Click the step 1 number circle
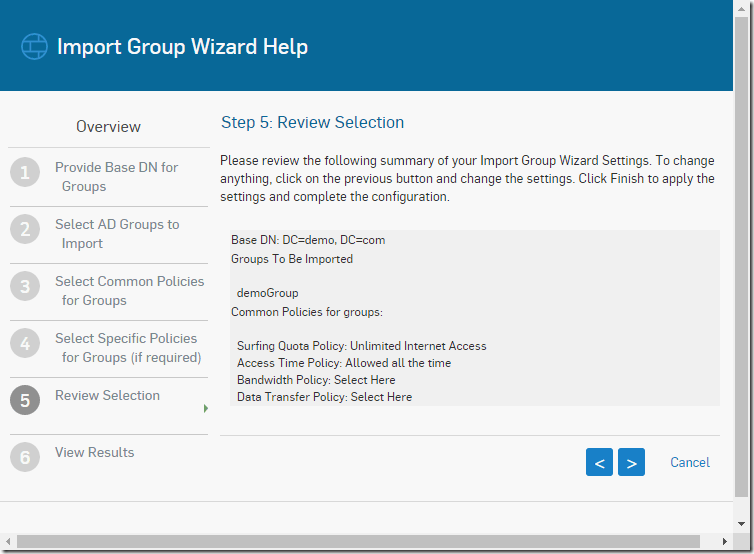 25,172
